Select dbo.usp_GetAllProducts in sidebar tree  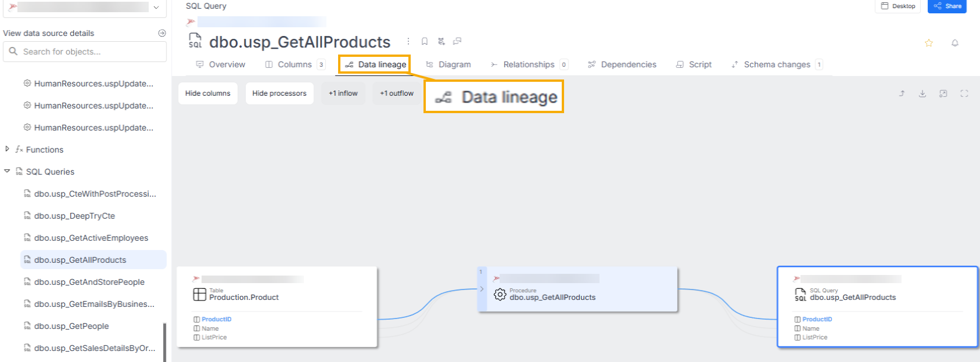(x=93, y=260)
